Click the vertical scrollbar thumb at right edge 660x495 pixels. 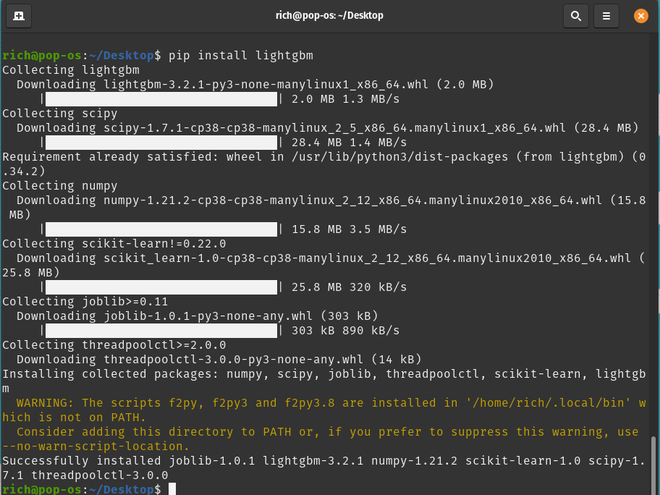(653, 465)
